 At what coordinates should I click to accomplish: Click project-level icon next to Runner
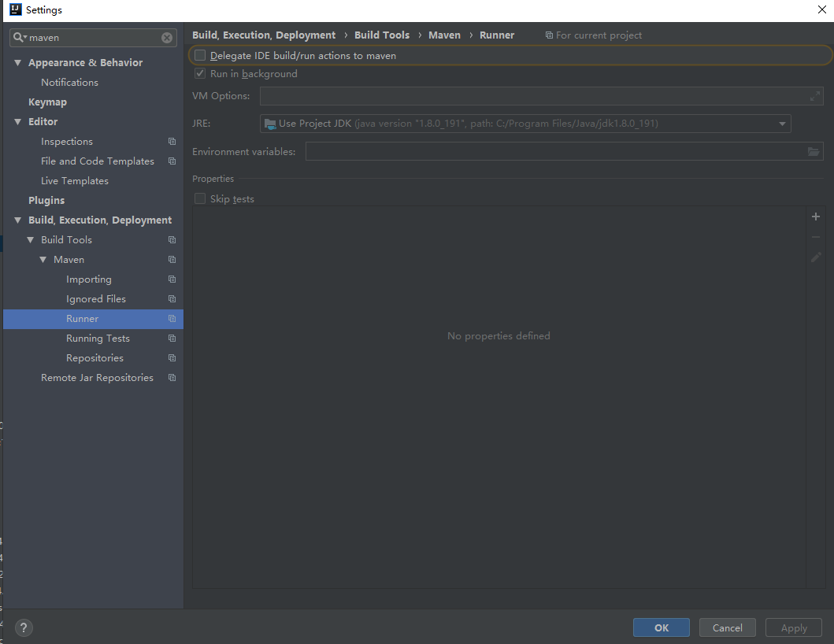pos(172,319)
